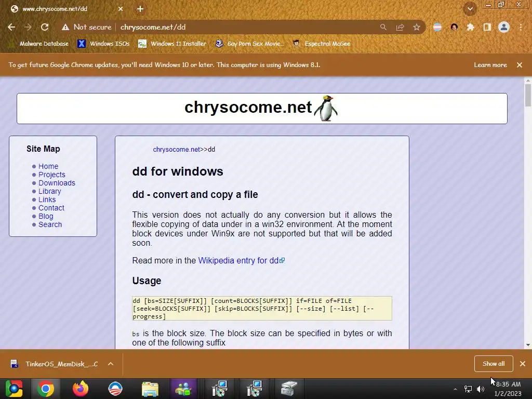Open the Search site map link
The height and width of the screenshot is (399, 532).
click(50, 224)
